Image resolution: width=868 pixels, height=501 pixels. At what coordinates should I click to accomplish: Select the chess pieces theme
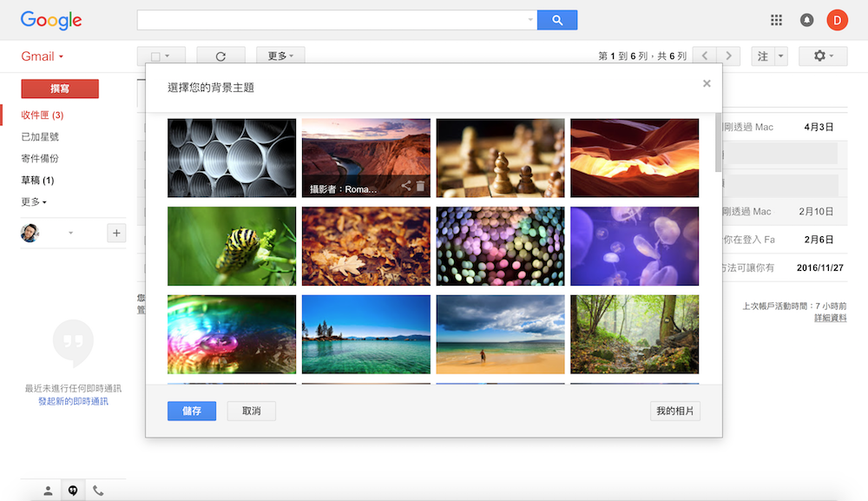pyautogui.click(x=500, y=158)
